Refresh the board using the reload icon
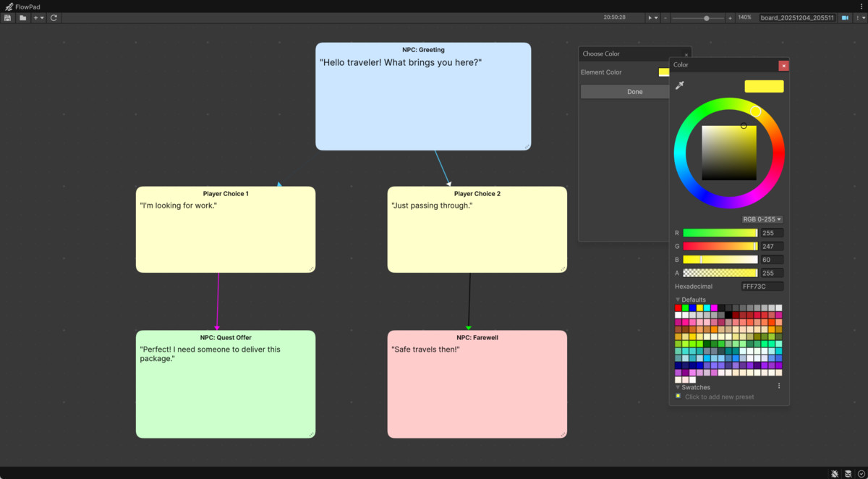This screenshot has width=868, height=479. click(x=54, y=17)
